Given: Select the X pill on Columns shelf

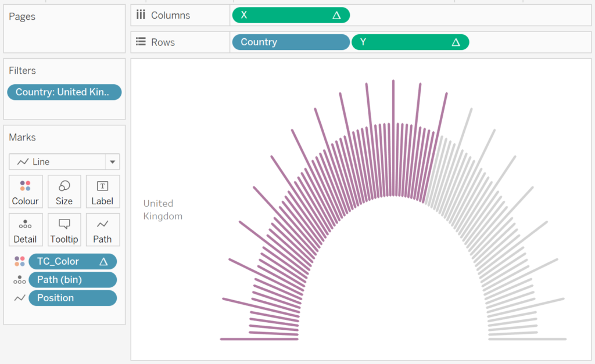Looking at the screenshot, I should tap(291, 15).
